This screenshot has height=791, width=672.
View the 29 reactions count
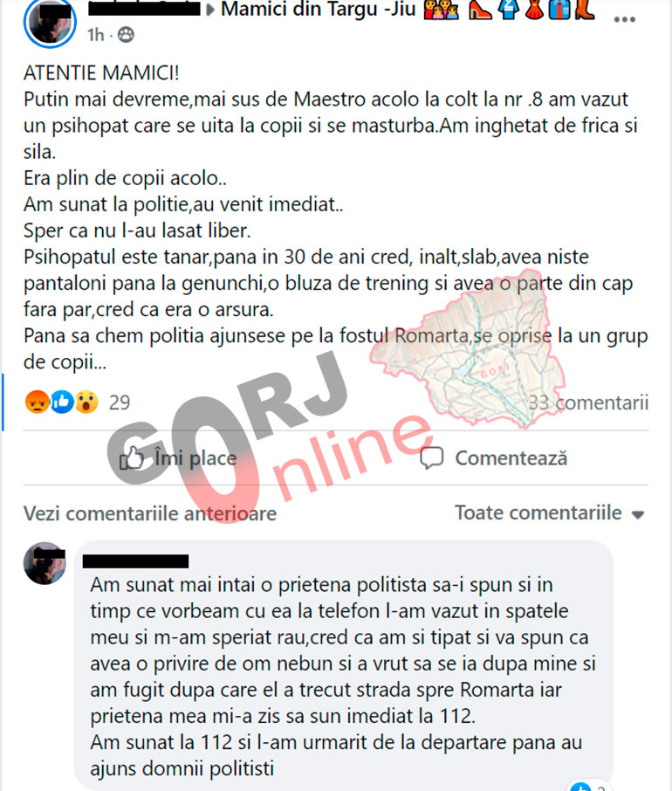pos(120,402)
